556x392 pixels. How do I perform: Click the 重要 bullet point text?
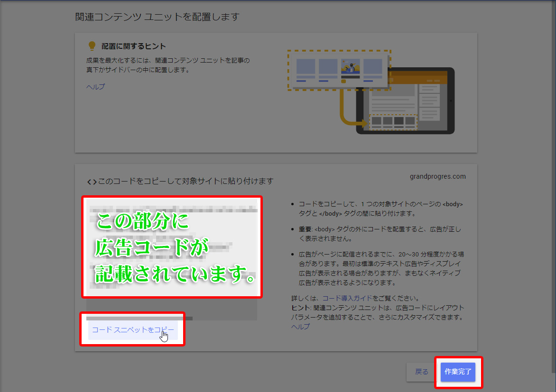click(380, 234)
